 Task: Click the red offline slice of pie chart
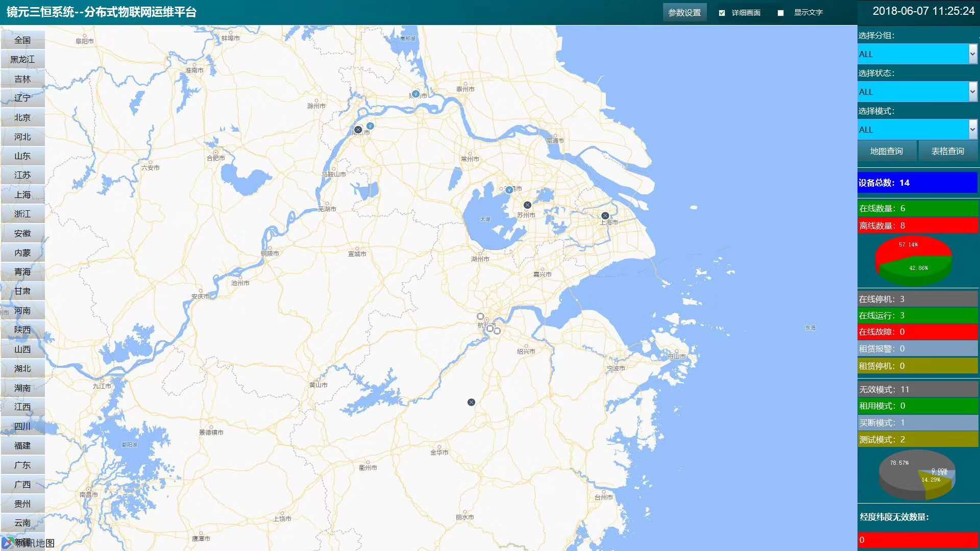[x=909, y=247]
